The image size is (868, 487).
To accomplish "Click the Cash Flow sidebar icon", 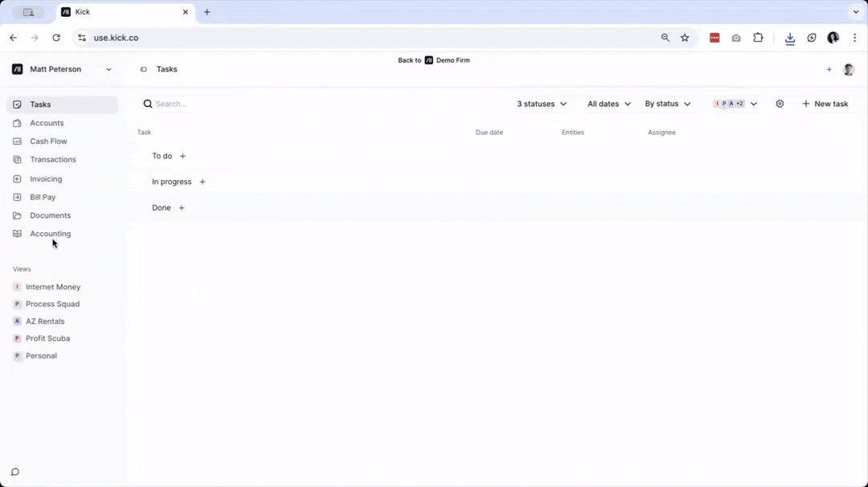I will click(x=17, y=141).
